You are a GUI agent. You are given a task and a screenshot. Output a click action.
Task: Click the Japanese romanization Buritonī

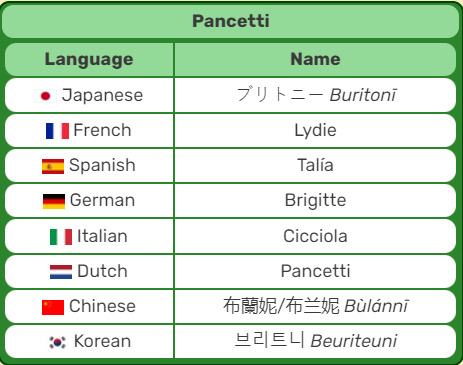[x=363, y=95]
